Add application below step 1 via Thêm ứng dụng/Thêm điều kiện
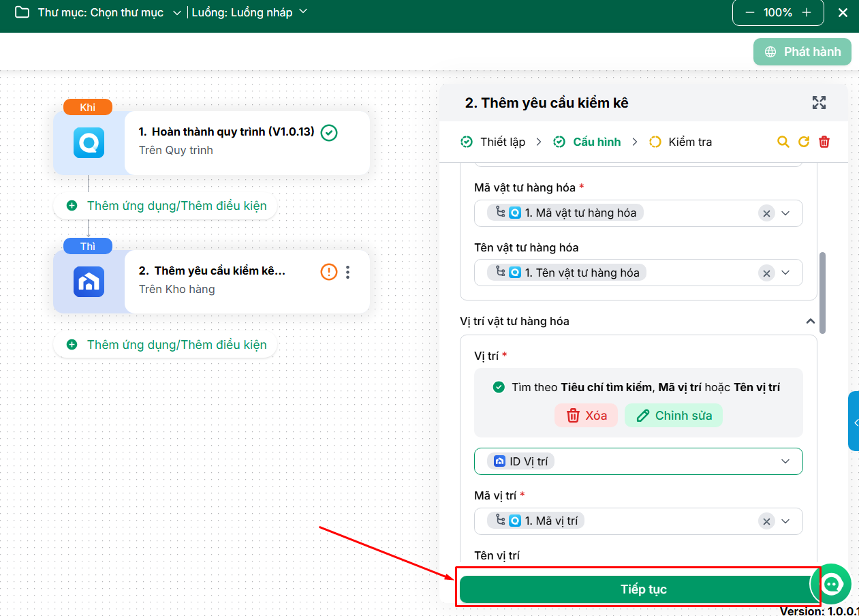 [x=166, y=206]
